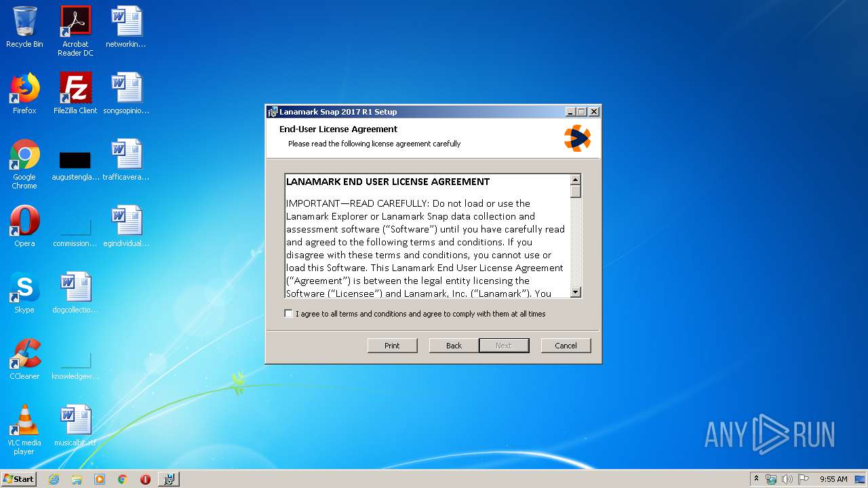Select the Firefox desktop shortcut
This screenshot has height=488, width=868.
pyautogui.click(x=24, y=94)
